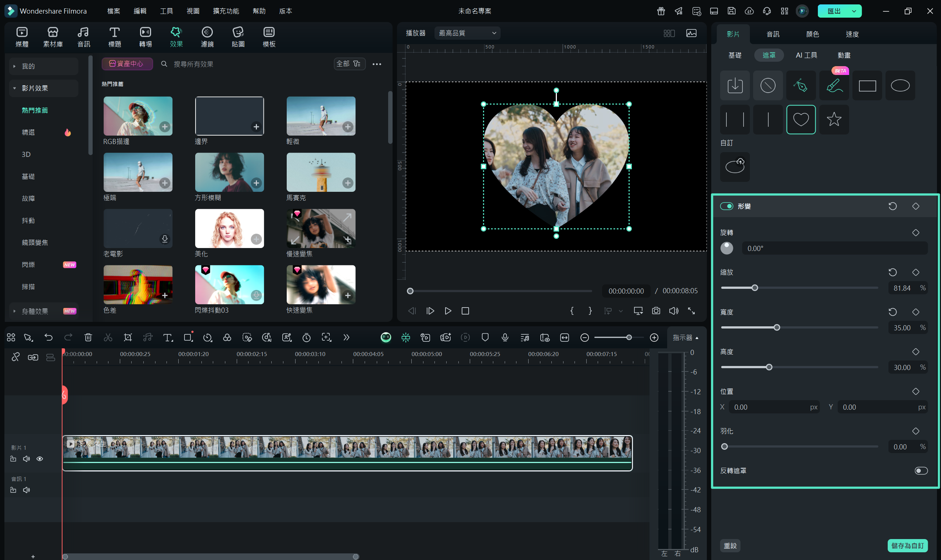
Task: Select the ellipse mask shape
Action: coord(900,86)
